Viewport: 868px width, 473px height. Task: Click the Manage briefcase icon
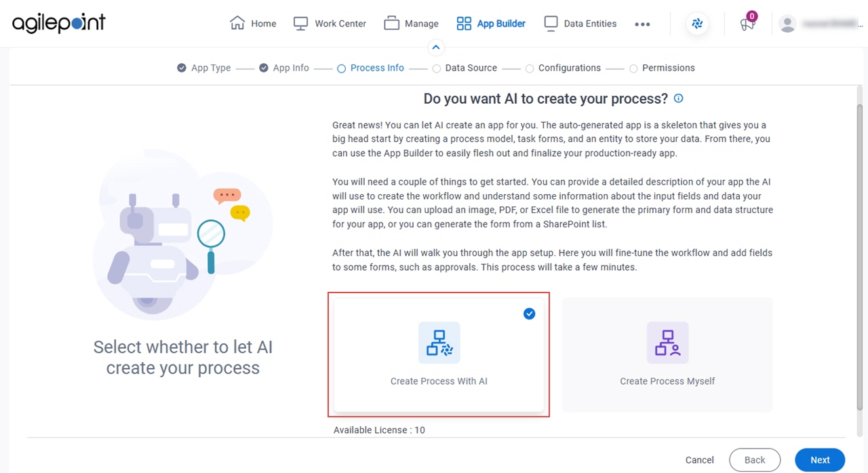pyautogui.click(x=391, y=23)
